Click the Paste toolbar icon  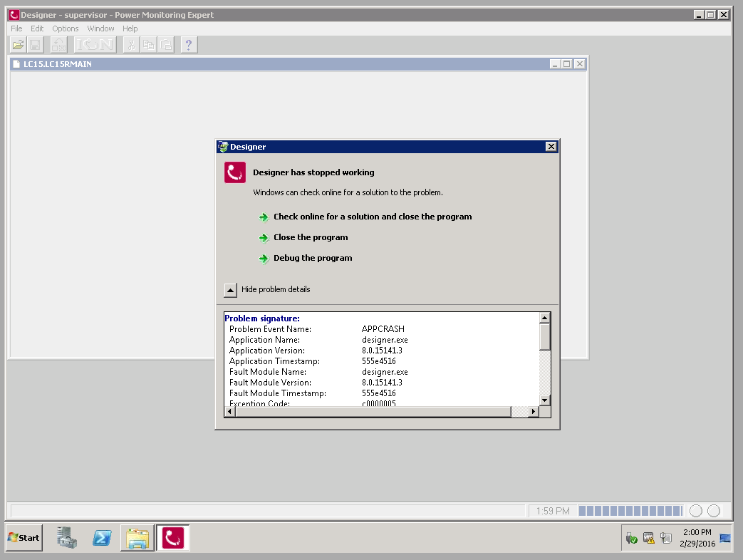[166, 45]
